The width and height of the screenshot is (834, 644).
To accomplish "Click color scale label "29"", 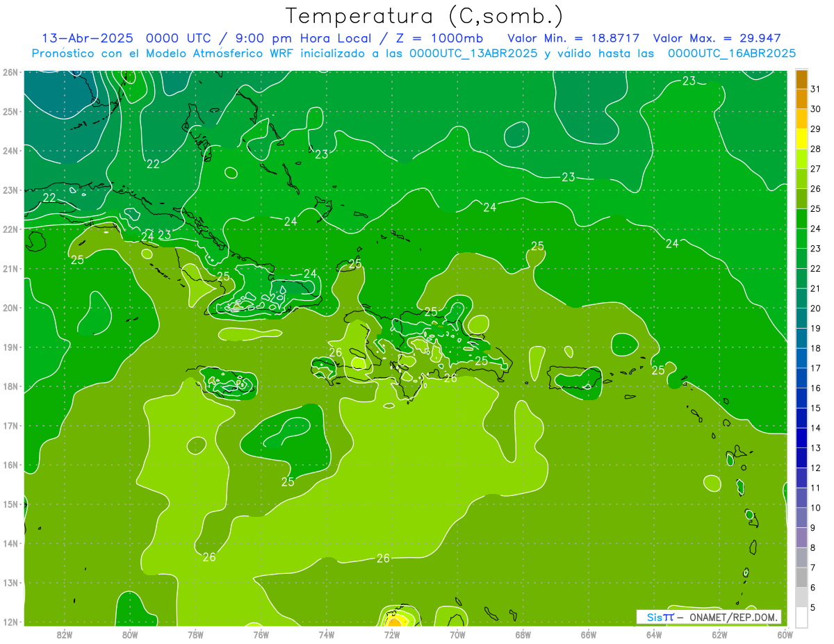I will point(816,129).
